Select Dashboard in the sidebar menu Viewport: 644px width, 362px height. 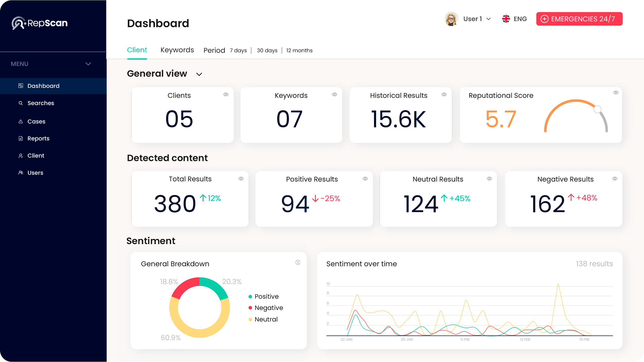tap(43, 86)
